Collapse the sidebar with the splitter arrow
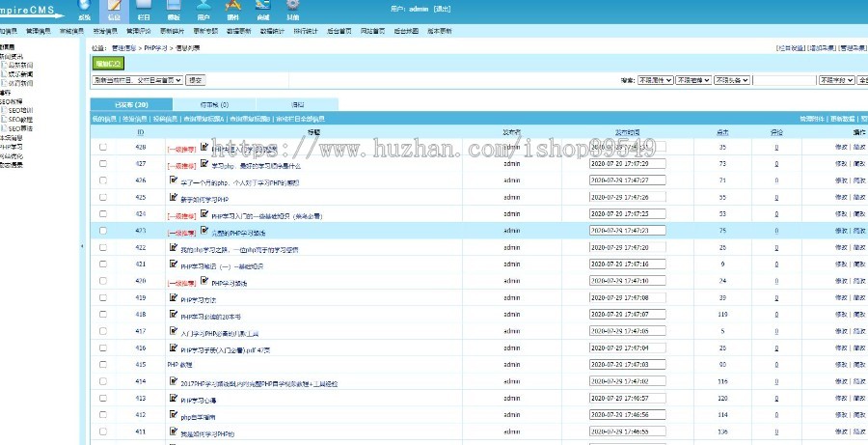868x445 pixels. (x=83, y=246)
